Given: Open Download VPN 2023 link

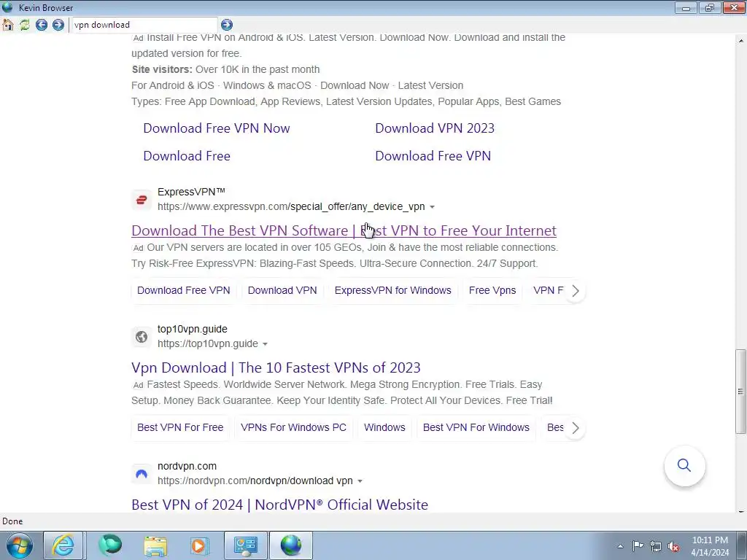Looking at the screenshot, I should (435, 128).
